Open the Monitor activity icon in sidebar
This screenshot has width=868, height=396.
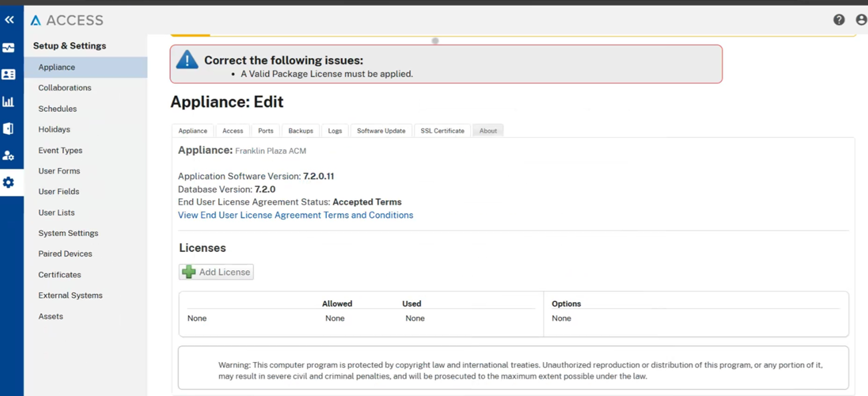[9, 48]
